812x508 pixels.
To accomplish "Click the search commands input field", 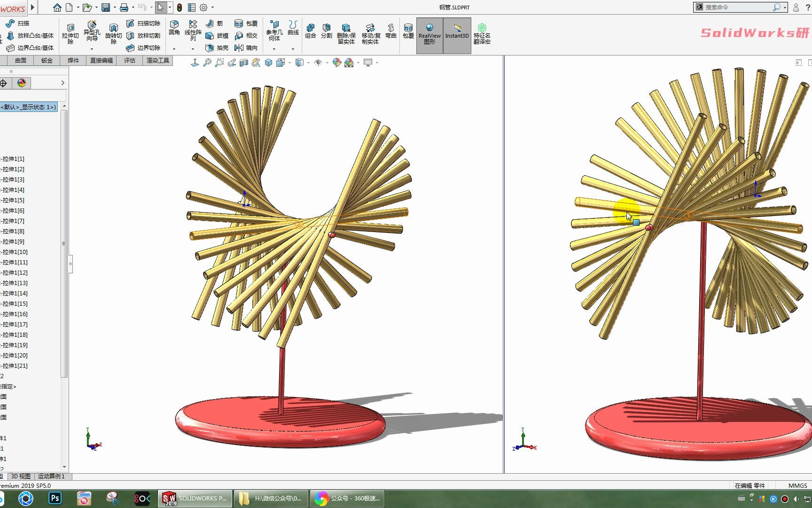I will coord(738,7).
